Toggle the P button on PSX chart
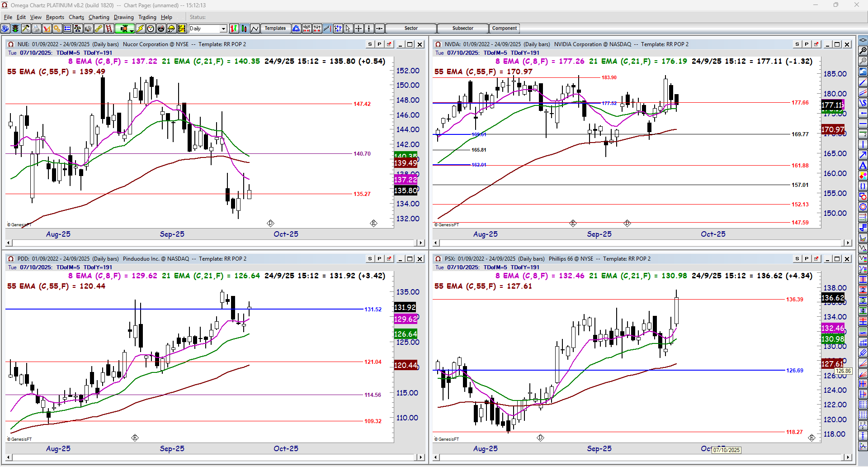 [807, 259]
